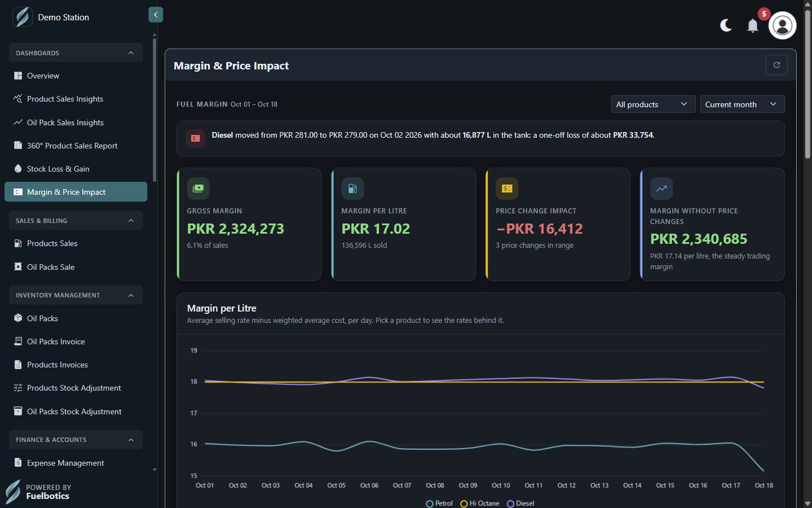Open the All products dropdown
Screen dimensions: 812x508
[x=652, y=104]
